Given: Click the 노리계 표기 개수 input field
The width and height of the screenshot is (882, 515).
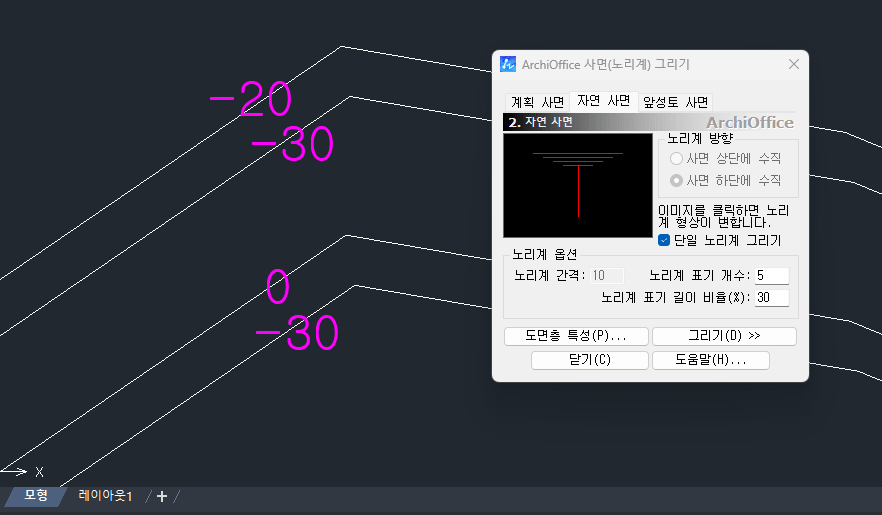Looking at the screenshot, I should coord(772,275).
